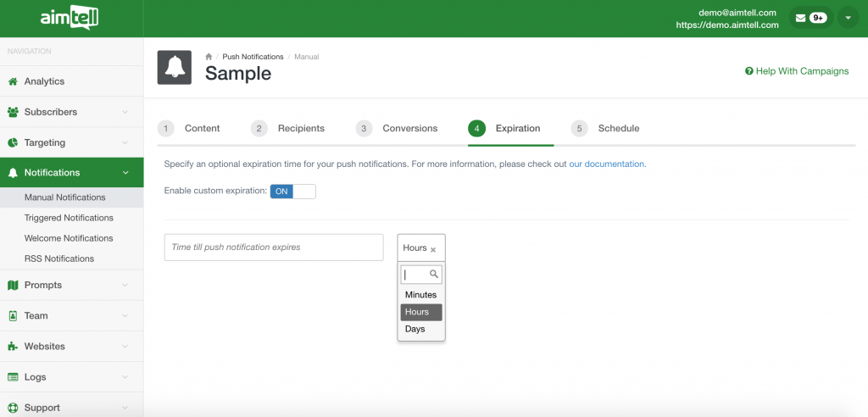Open Help With Campaigns link
This screenshot has height=417, width=868.
pos(797,71)
